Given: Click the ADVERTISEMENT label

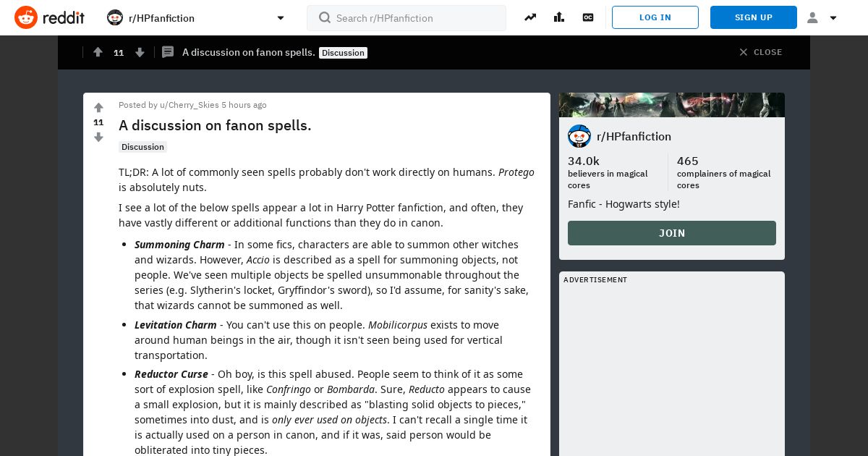Looking at the screenshot, I should point(595,280).
